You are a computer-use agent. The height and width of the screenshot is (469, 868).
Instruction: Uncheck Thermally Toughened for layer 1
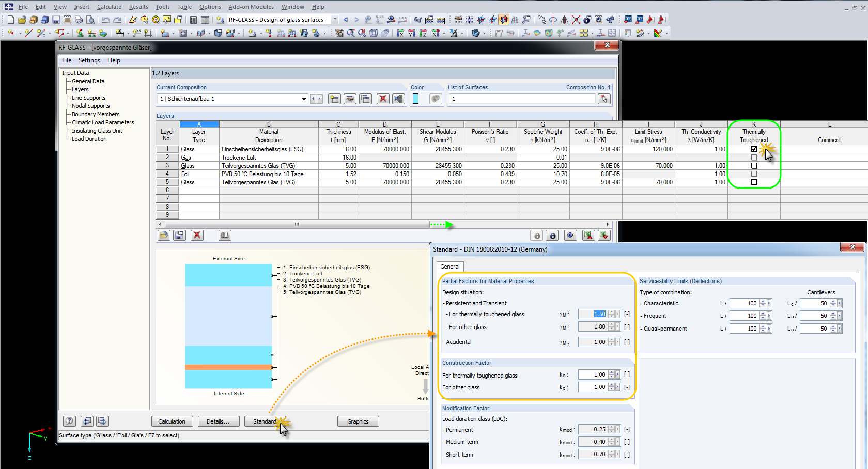pyautogui.click(x=754, y=149)
